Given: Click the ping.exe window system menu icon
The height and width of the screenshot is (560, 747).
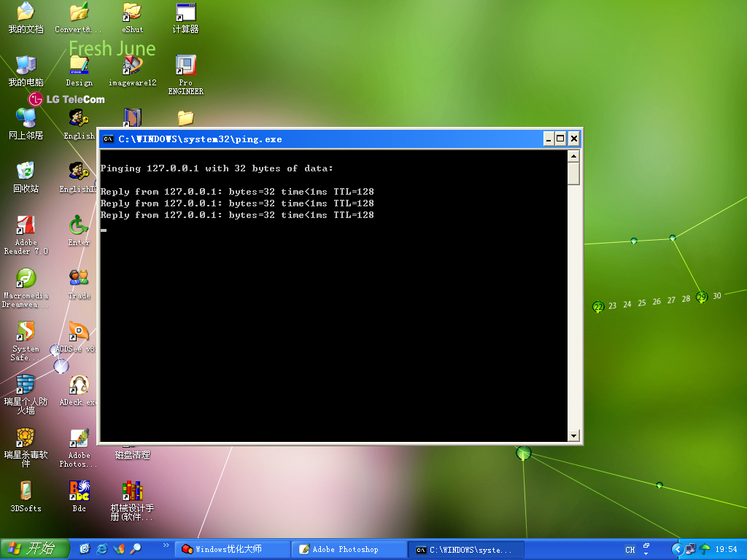Looking at the screenshot, I should [108, 139].
